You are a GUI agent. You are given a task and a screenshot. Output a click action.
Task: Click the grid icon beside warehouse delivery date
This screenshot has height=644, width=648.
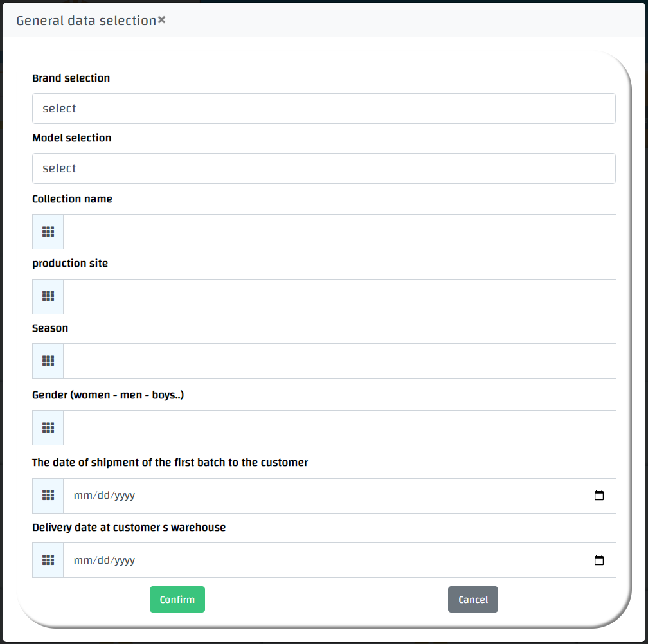tap(48, 560)
